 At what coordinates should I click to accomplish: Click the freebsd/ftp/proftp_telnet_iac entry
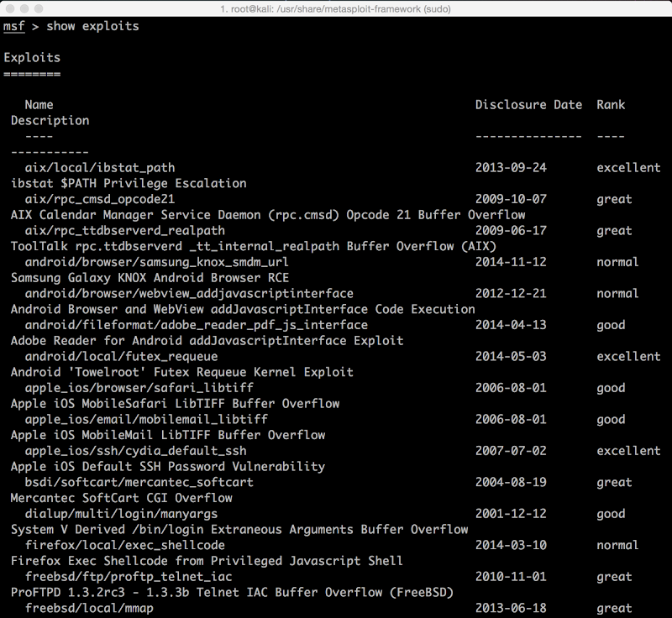pos(129,577)
